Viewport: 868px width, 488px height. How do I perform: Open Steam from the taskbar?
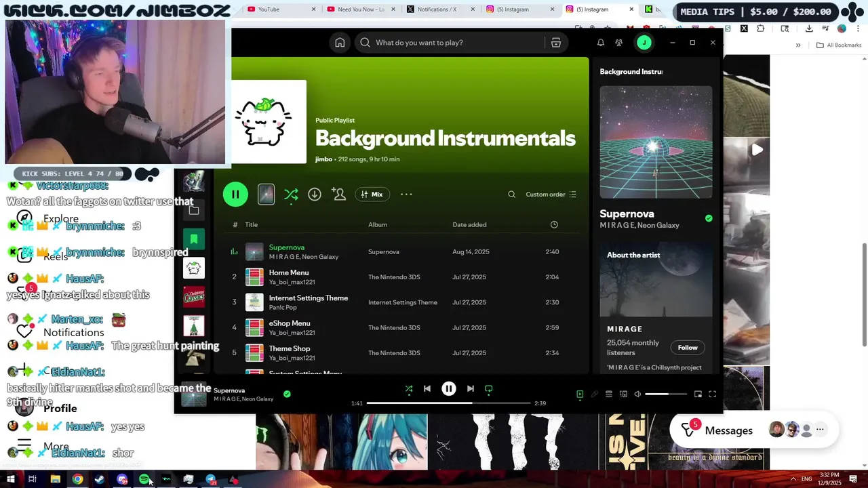coord(100,479)
